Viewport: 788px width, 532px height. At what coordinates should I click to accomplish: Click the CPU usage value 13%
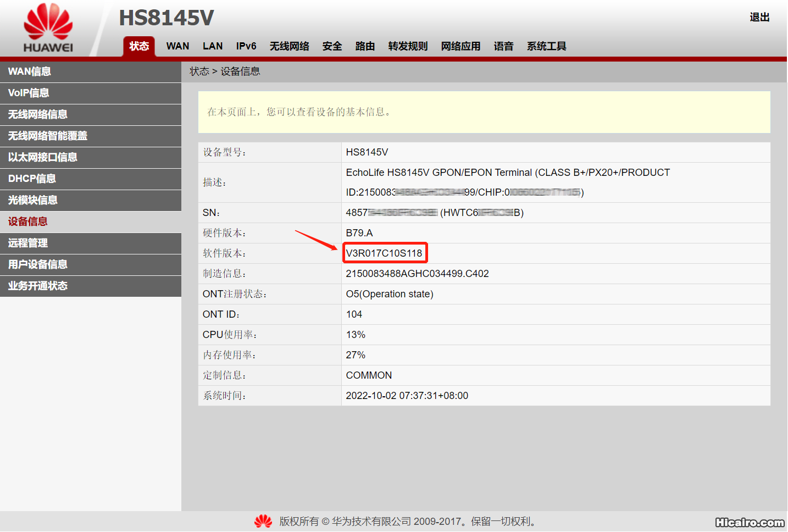[x=356, y=335]
